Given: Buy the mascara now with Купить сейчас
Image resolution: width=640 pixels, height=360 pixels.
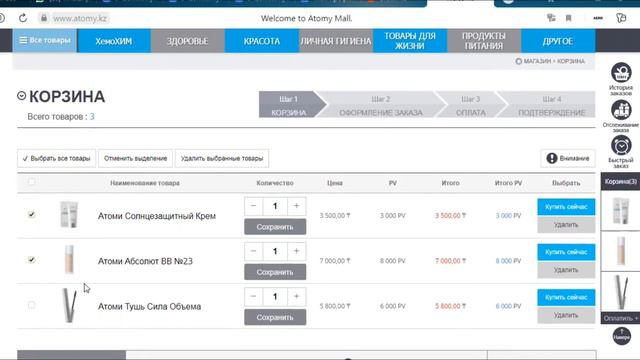Looking at the screenshot, I should (566, 298).
